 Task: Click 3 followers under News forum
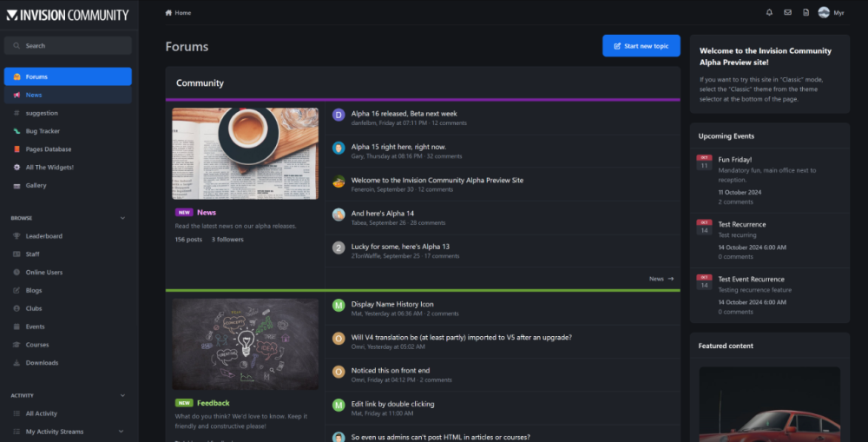227,240
